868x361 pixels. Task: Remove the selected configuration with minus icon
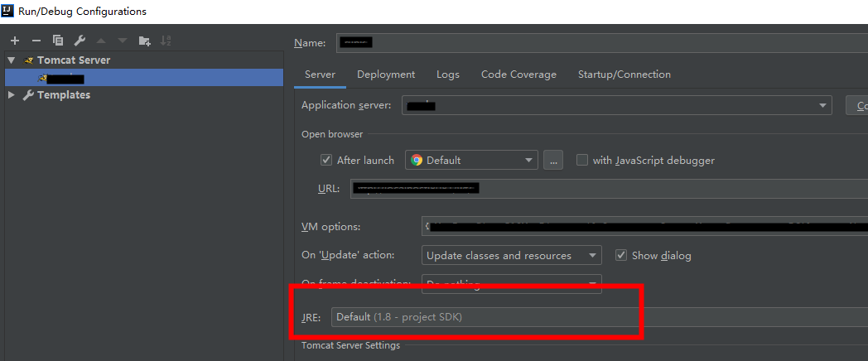click(x=36, y=41)
